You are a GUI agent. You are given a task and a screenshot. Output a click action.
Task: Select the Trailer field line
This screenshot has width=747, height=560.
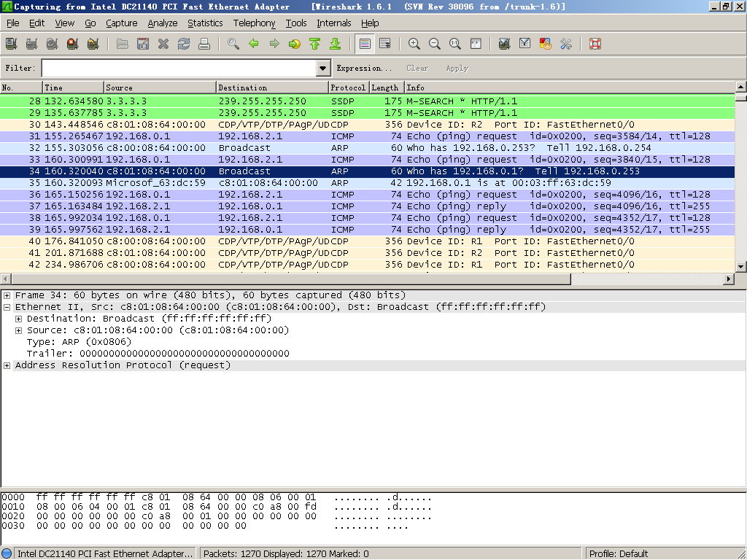158,354
